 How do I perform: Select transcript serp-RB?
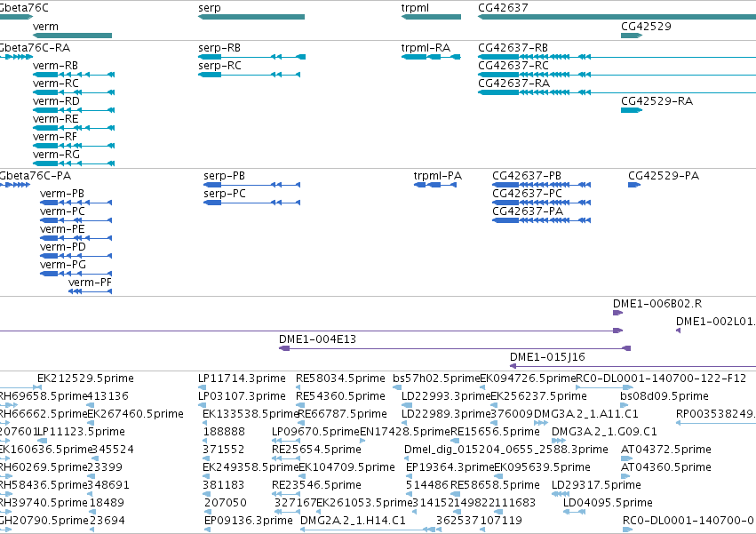pyautogui.click(x=251, y=57)
